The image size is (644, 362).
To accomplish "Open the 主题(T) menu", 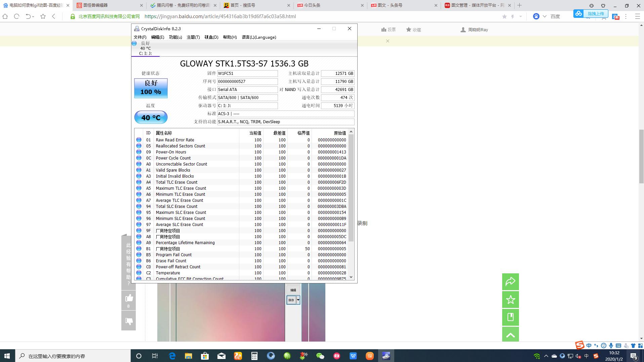I will [x=193, y=37].
